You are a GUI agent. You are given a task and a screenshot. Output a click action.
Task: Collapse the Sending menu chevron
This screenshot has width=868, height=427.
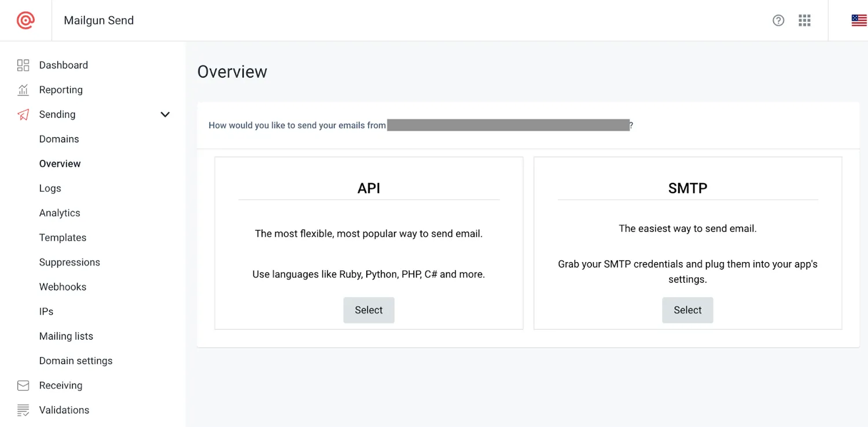165,115
